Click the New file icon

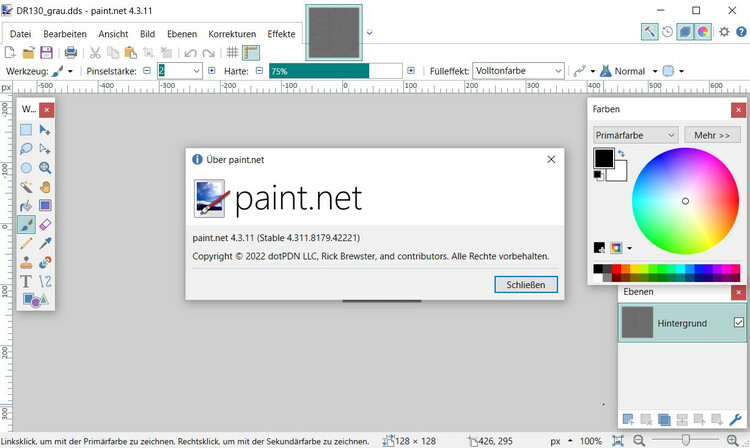[x=10, y=52]
